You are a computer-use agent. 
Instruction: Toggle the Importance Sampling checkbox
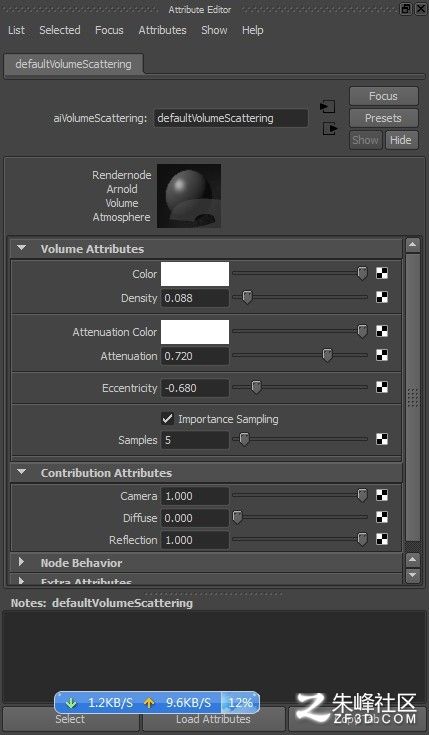pos(167,419)
